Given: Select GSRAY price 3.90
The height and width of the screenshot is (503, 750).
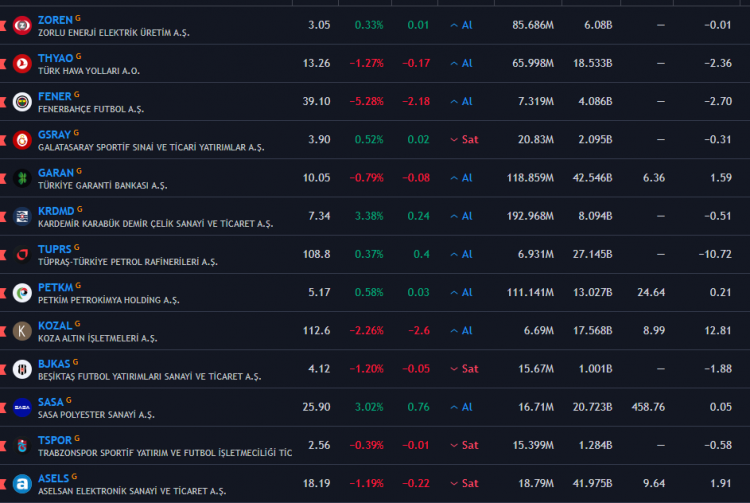Looking at the screenshot, I should (319, 140).
